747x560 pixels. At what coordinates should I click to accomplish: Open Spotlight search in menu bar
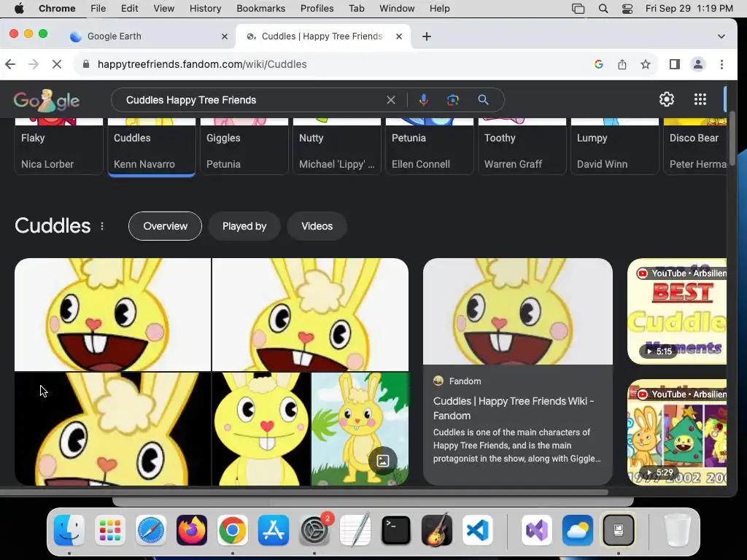(x=603, y=9)
